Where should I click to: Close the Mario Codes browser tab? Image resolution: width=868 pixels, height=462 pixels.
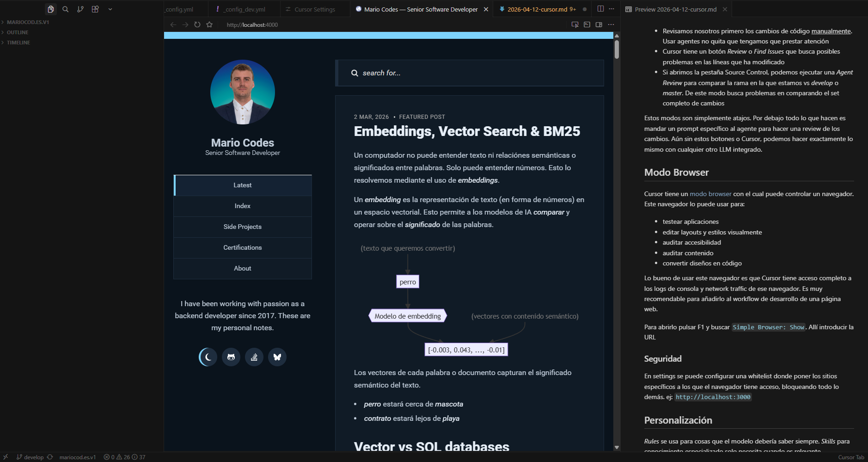coord(486,9)
